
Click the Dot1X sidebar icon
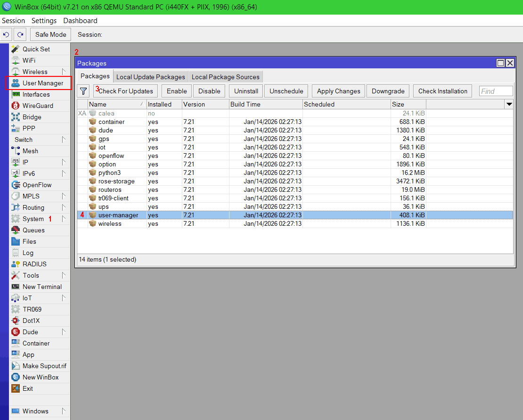pos(16,321)
